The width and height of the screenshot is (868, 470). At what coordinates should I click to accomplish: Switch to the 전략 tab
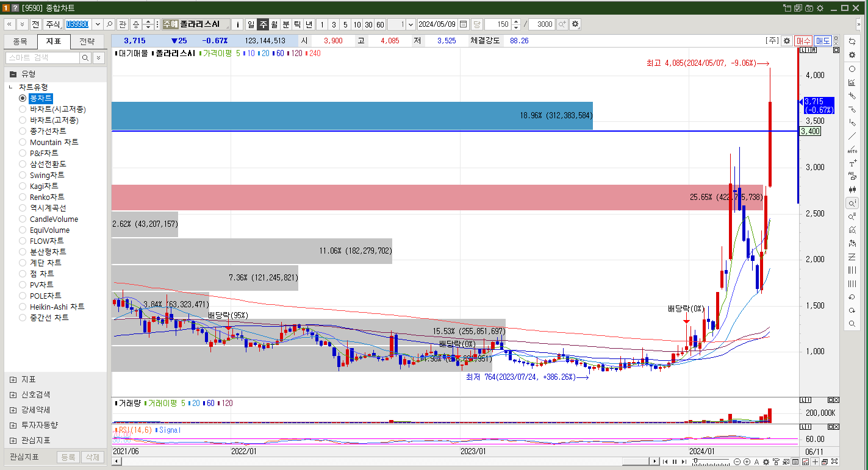tap(87, 41)
